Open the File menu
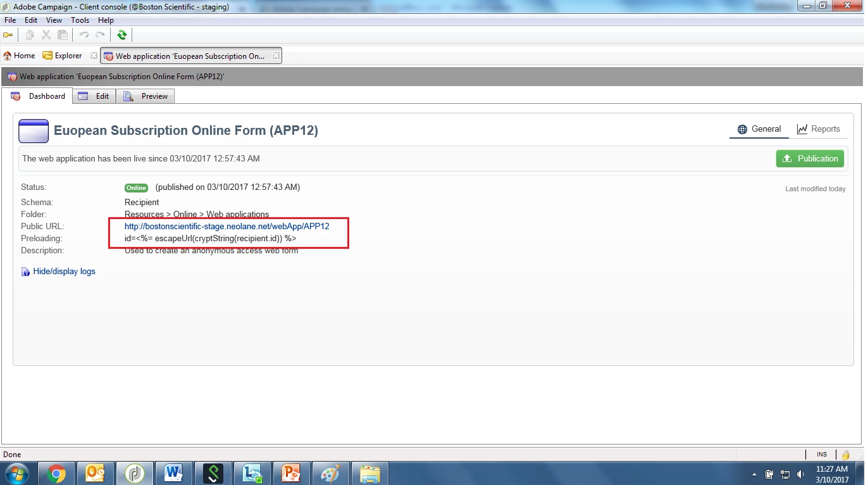868x485 pixels. tap(10, 20)
